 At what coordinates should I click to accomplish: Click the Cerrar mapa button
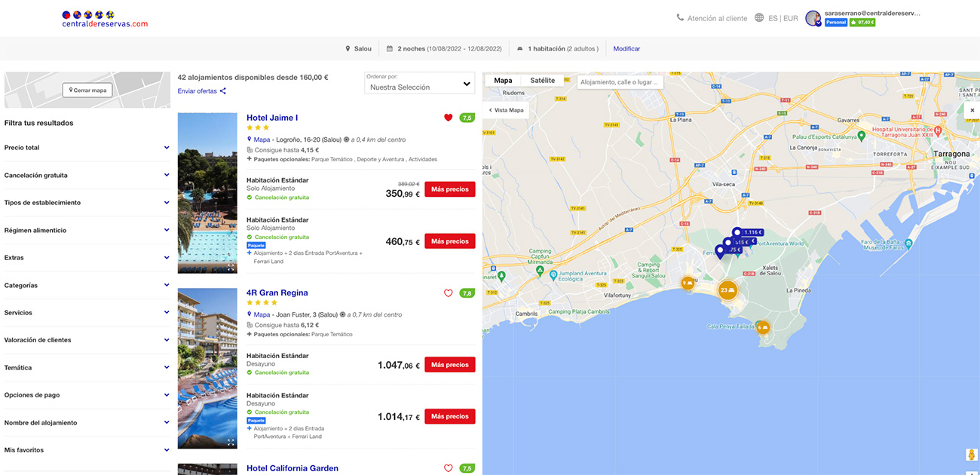point(87,90)
